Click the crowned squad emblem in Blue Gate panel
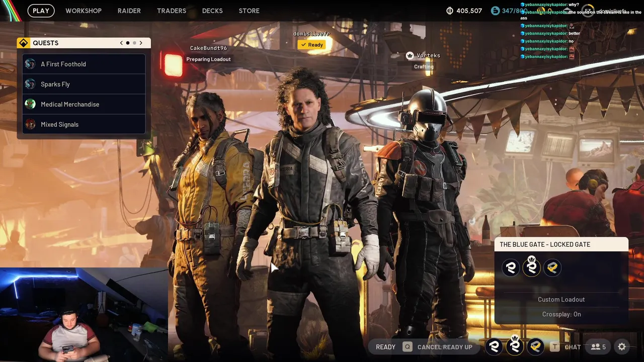 click(x=532, y=267)
